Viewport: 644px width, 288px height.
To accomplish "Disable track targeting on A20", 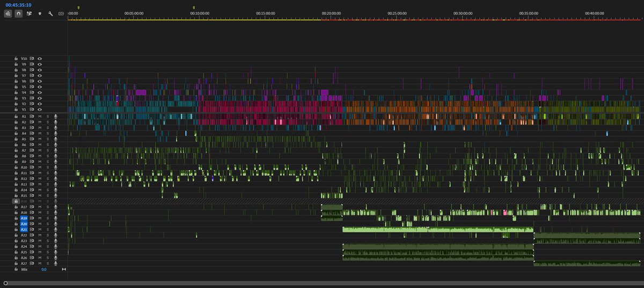I will pos(24,224).
